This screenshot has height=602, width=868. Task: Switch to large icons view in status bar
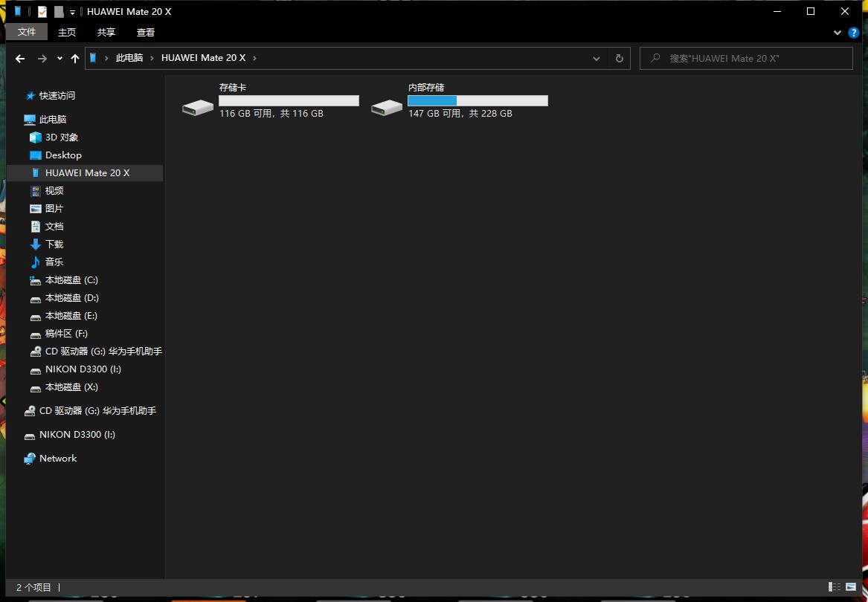point(851,587)
